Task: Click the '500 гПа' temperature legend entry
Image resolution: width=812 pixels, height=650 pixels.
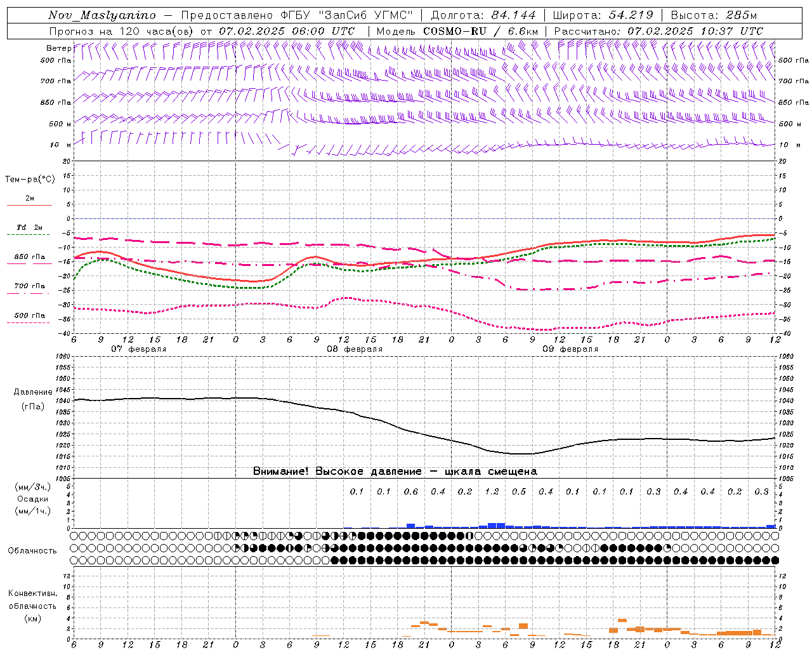Action: [x=30, y=315]
